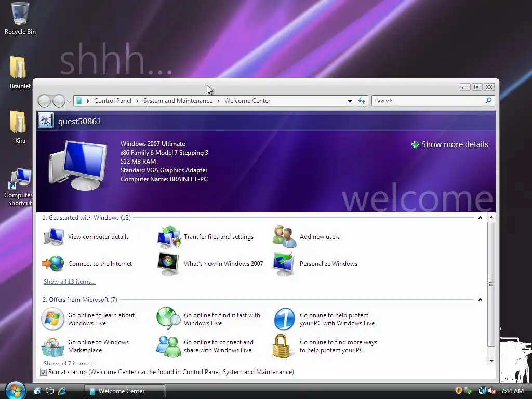532x399 pixels.
Task: Select the find it fast globe magnifier icon
Action: click(169, 318)
